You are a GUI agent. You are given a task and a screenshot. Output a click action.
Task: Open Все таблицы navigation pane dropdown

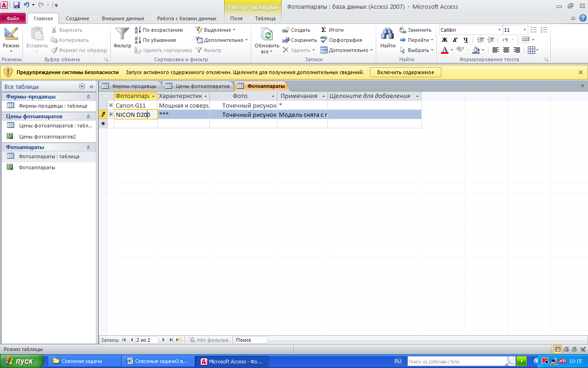[82, 86]
